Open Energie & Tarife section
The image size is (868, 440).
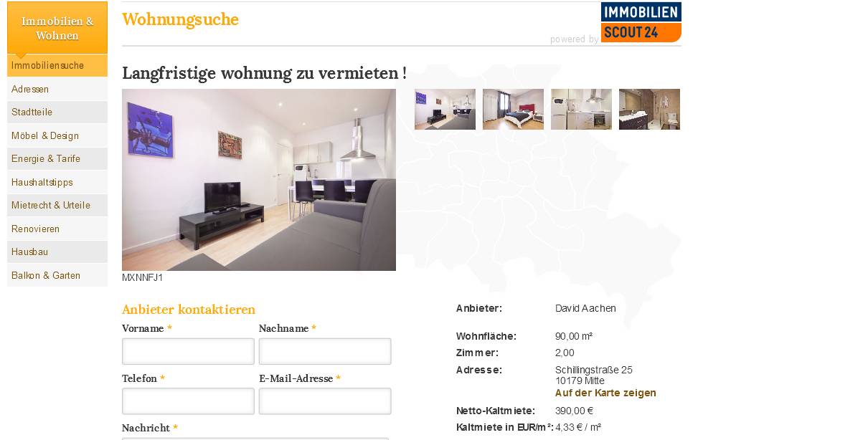point(57,158)
